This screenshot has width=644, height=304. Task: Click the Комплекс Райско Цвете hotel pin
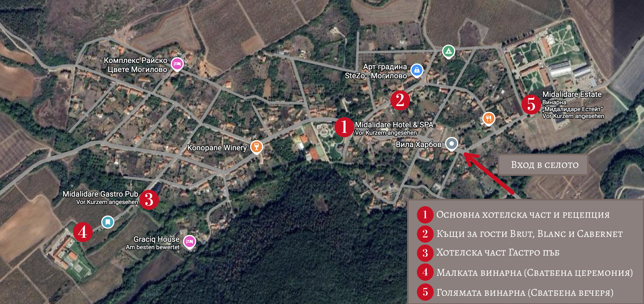177,64
